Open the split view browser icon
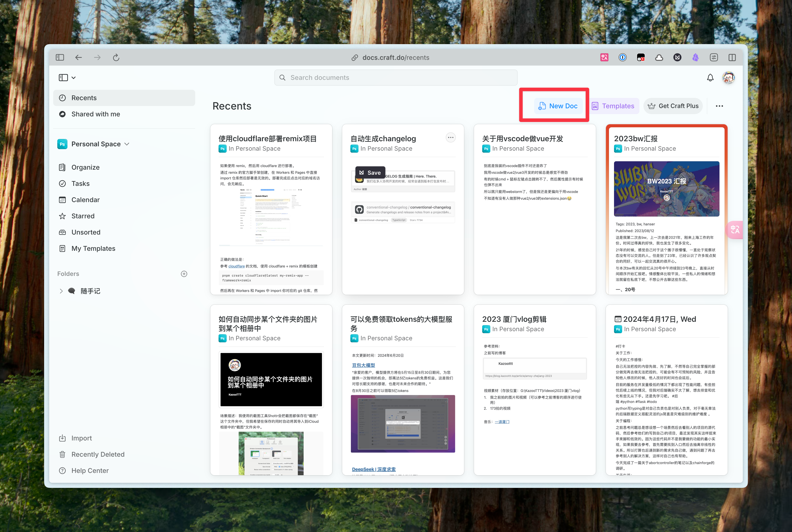Image resolution: width=792 pixels, height=532 pixels. 732,57
